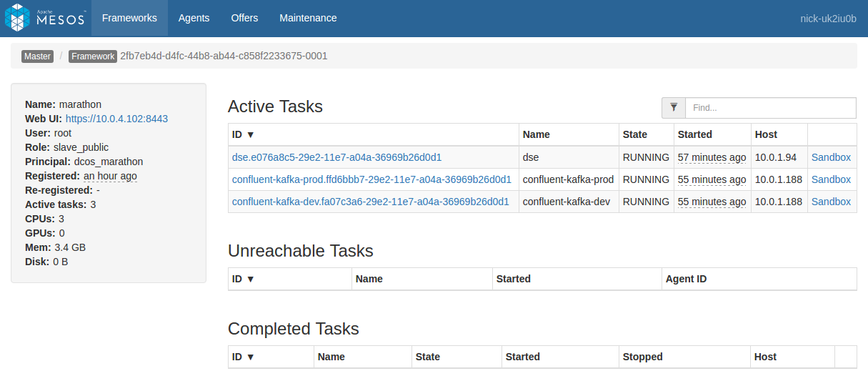Screen dimensions: 868x381
Task: Click the filter funnel icon
Action: (x=674, y=107)
